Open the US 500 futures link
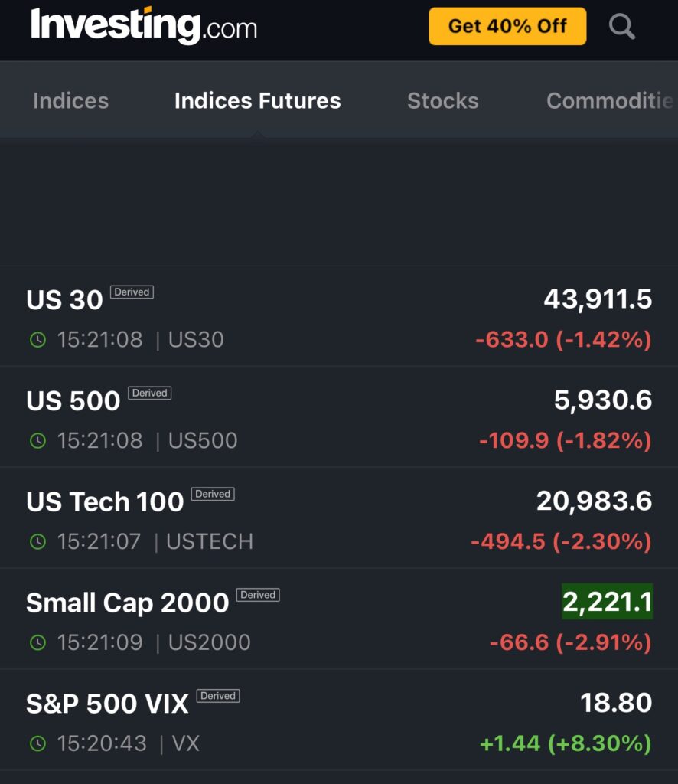The width and height of the screenshot is (678, 784). click(x=73, y=401)
